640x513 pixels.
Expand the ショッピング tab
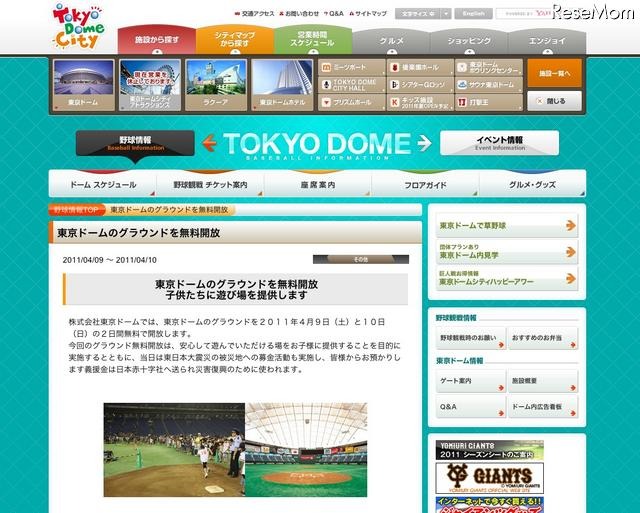tap(469, 41)
